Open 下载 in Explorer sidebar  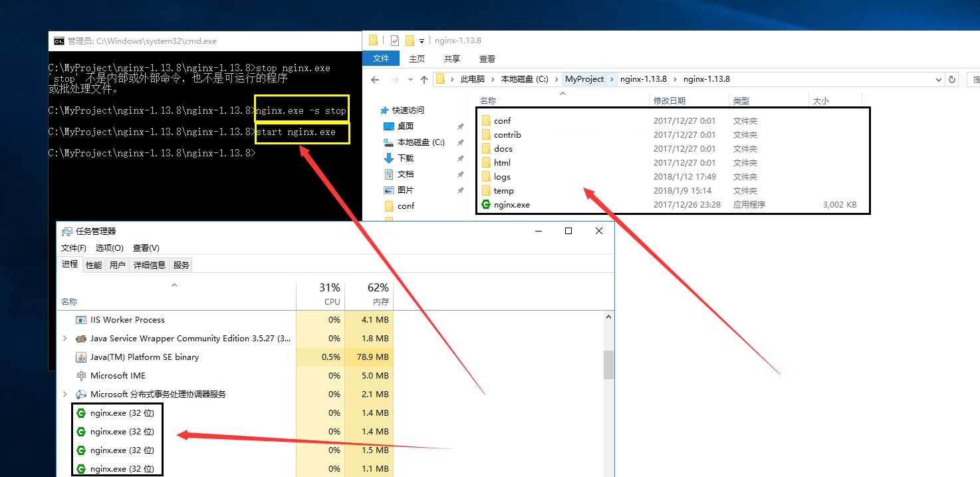click(406, 158)
